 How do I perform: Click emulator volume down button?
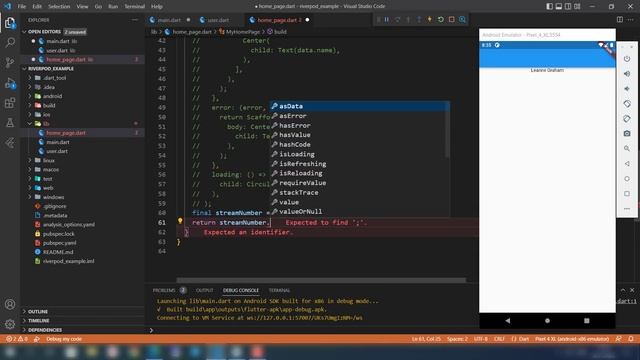click(x=627, y=89)
